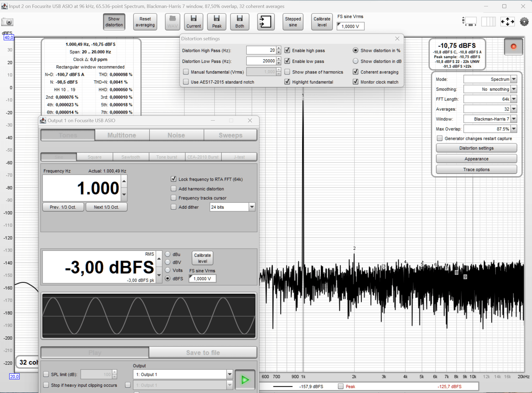Select Volts level unit
This screenshot has height=393, width=532.
(168, 270)
